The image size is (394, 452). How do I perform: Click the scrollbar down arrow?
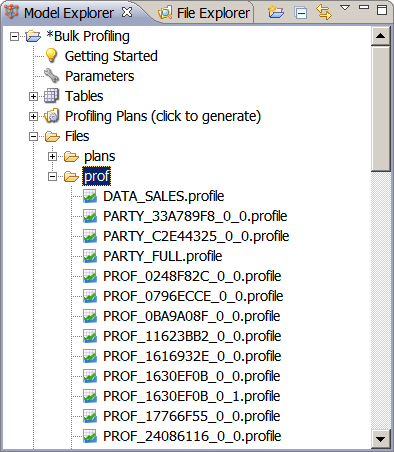pos(380,438)
